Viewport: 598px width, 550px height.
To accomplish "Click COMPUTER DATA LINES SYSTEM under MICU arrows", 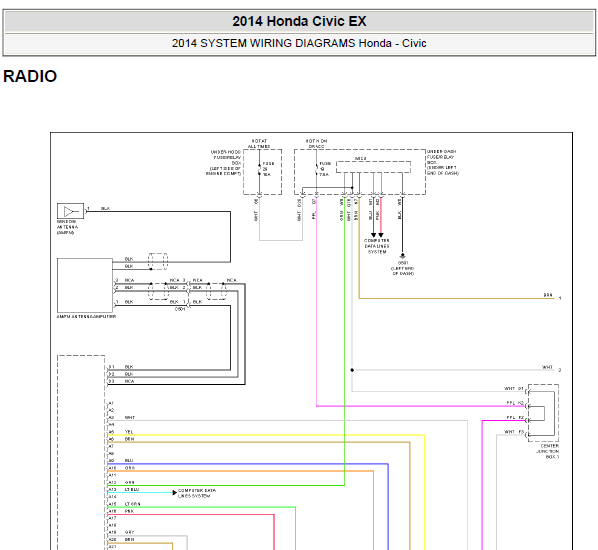I will (377, 246).
